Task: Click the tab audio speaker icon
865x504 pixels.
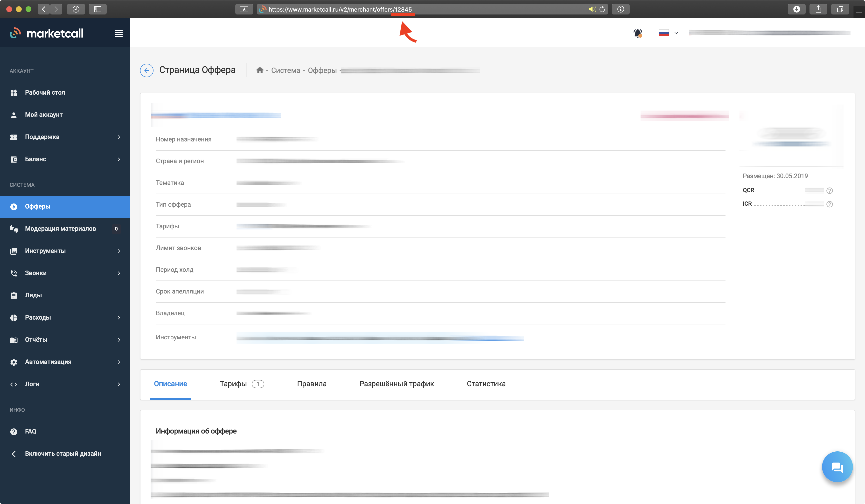Action: [x=592, y=9]
